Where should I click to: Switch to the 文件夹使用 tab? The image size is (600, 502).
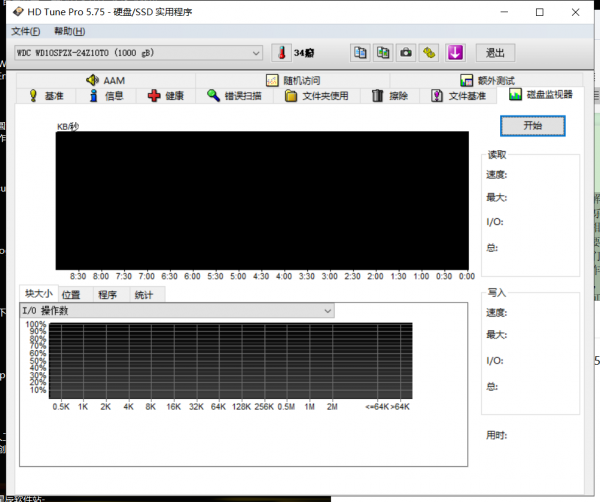pos(316,96)
